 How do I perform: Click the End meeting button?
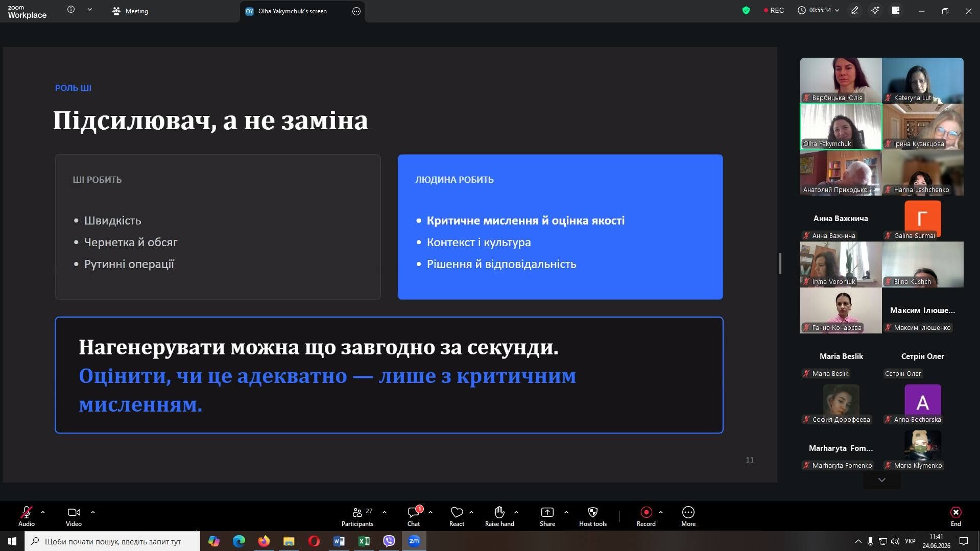956,516
